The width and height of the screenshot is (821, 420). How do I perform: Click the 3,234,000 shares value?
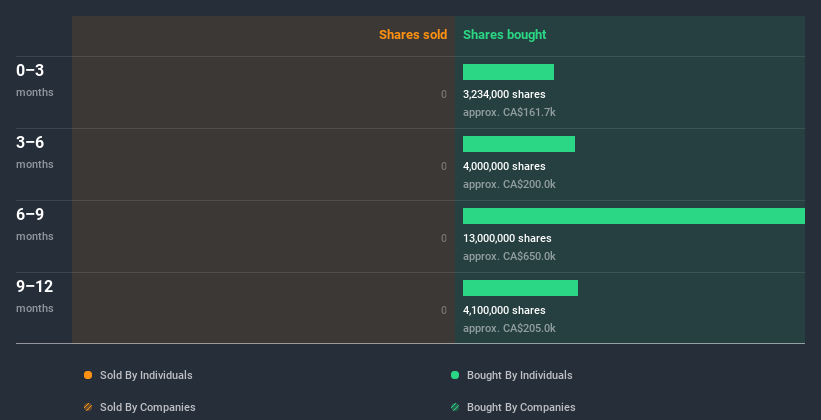pyautogui.click(x=504, y=94)
